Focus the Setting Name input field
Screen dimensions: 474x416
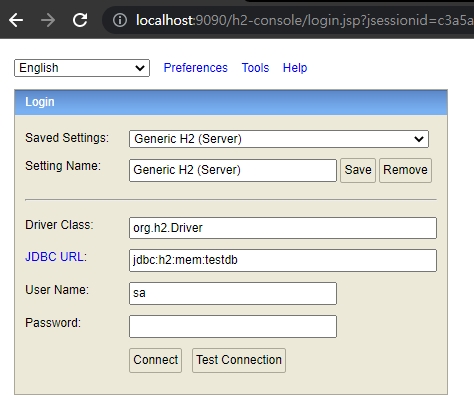coord(233,170)
